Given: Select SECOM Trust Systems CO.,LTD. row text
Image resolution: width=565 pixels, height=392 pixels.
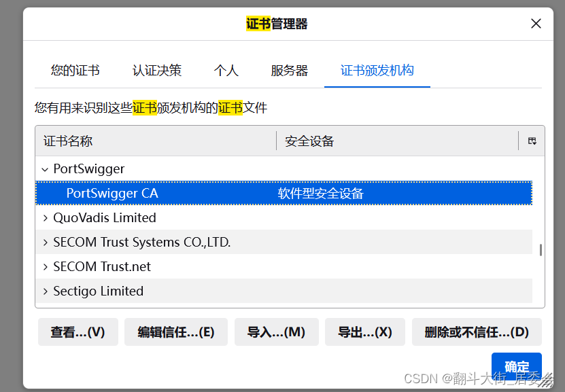Looking at the screenshot, I should 141,243.
